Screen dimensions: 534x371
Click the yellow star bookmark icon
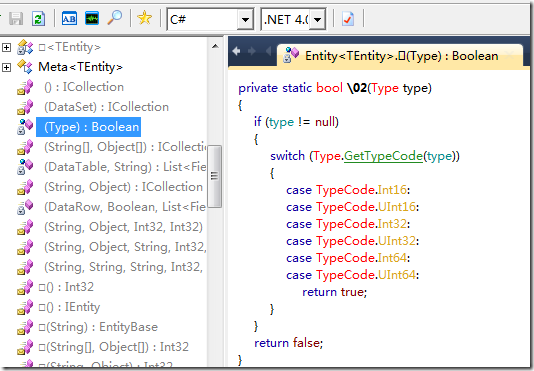coord(144,18)
